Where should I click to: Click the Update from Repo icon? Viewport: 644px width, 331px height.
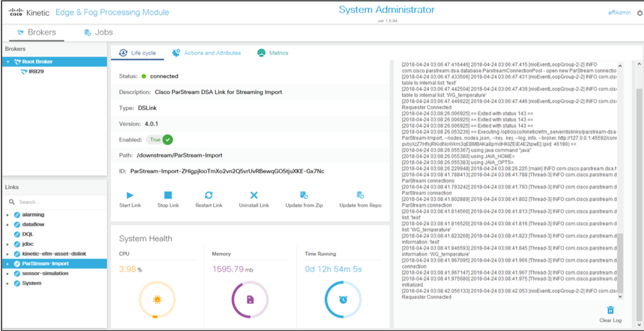(x=360, y=196)
